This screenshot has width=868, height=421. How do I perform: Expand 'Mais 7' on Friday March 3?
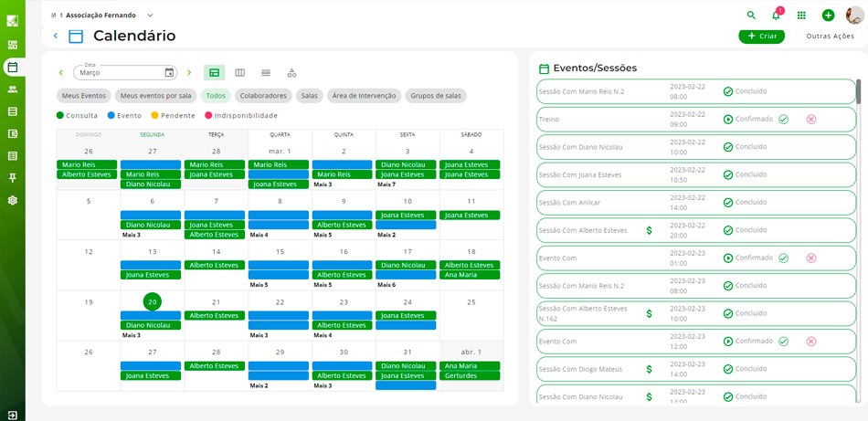(386, 184)
